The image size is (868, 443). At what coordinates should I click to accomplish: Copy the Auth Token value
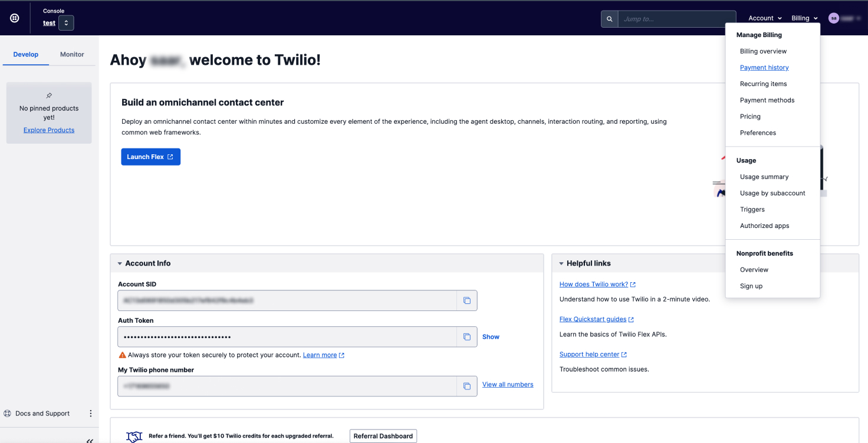pyautogui.click(x=466, y=337)
